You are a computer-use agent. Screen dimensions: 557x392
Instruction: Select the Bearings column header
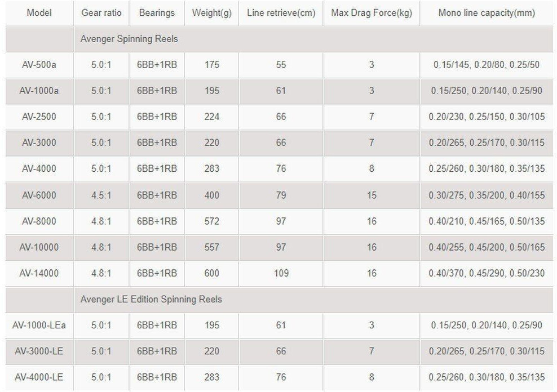click(157, 12)
